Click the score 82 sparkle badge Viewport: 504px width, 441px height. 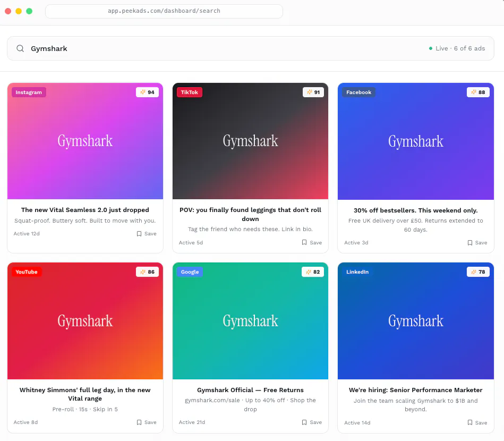pos(313,272)
